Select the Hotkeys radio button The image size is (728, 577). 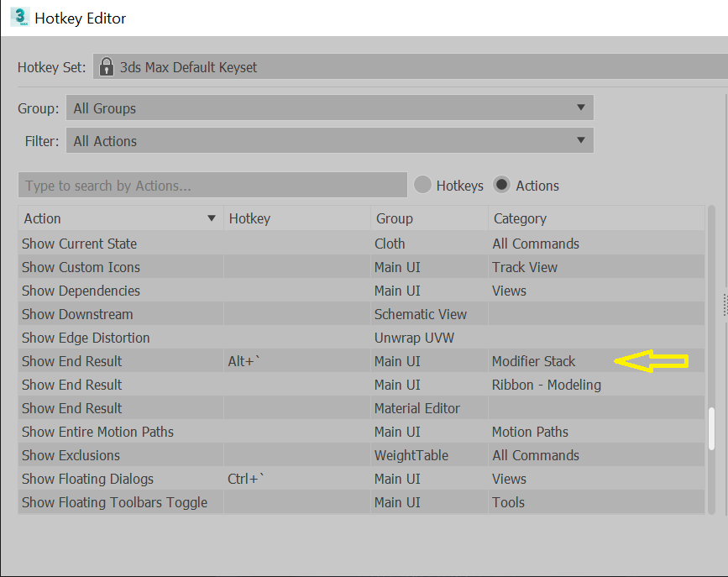pos(422,186)
